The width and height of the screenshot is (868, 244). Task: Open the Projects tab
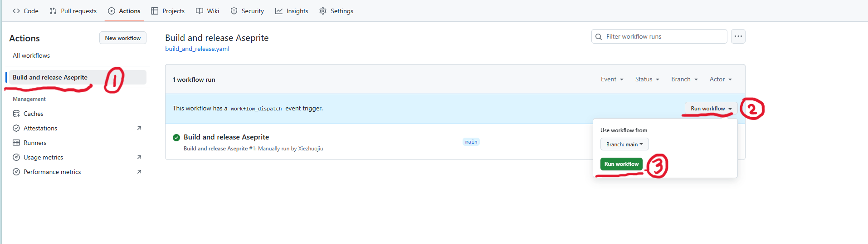click(x=168, y=11)
